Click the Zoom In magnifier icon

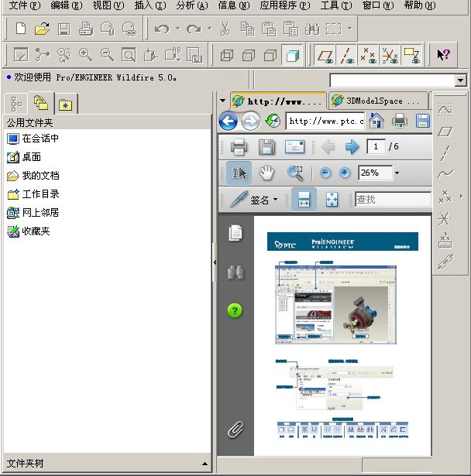coord(85,55)
